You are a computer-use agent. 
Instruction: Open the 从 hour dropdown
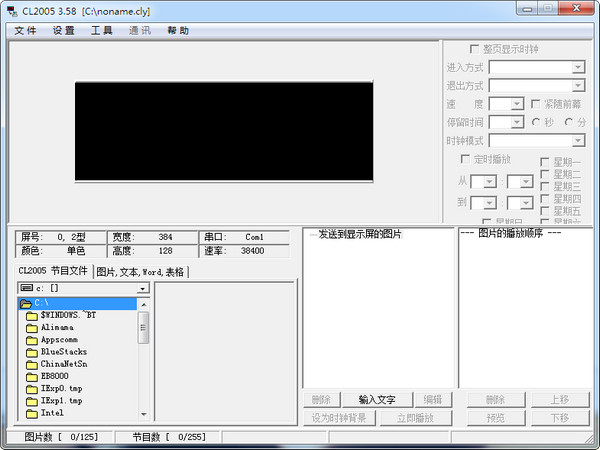489,182
